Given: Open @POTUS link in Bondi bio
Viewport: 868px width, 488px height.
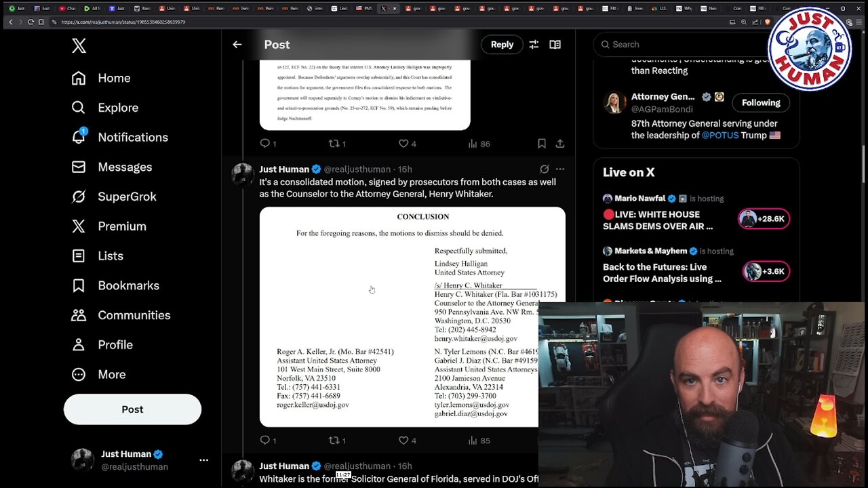Looking at the screenshot, I should coord(719,136).
